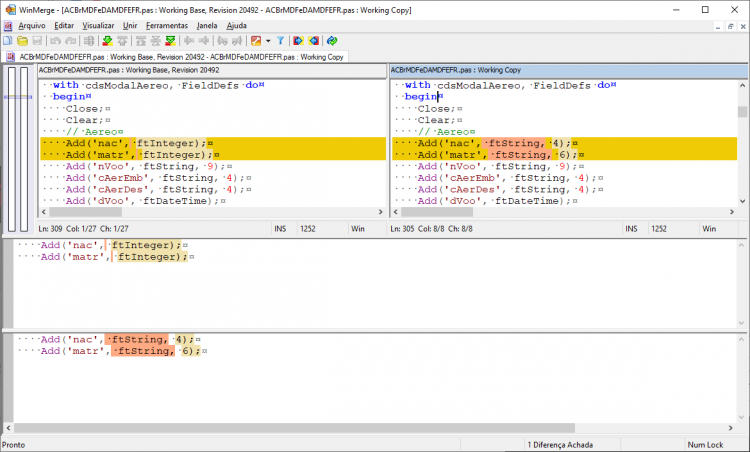Viewport: 750px width, 452px height.
Task: Jump to the last difference
Action: pyautogui.click(x=170, y=41)
